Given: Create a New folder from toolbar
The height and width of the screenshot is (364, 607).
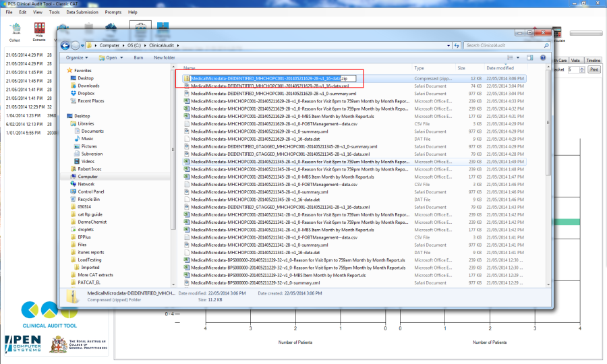Looking at the screenshot, I should point(164,58).
